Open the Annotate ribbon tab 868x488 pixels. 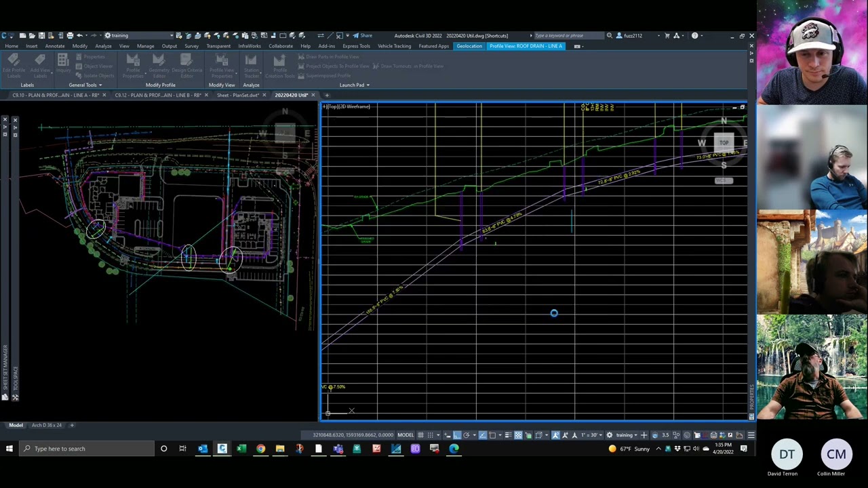click(55, 46)
